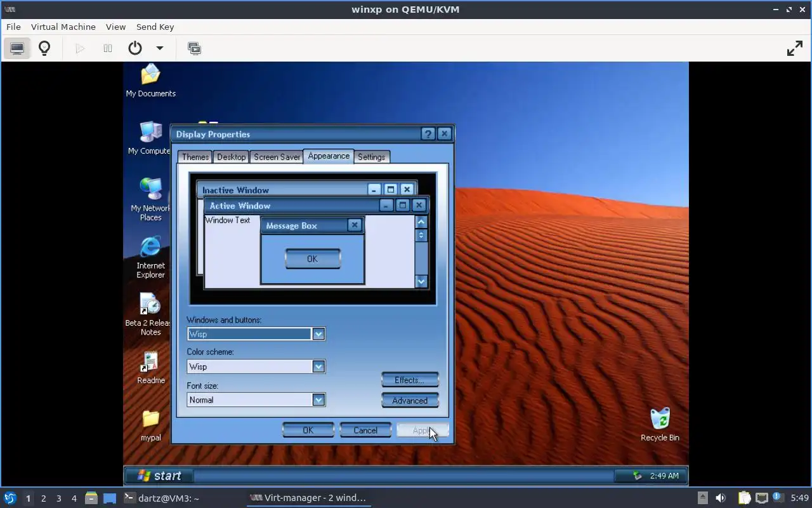The height and width of the screenshot is (508, 812).
Task: Click the host network tray icon
Action: [x=761, y=498]
